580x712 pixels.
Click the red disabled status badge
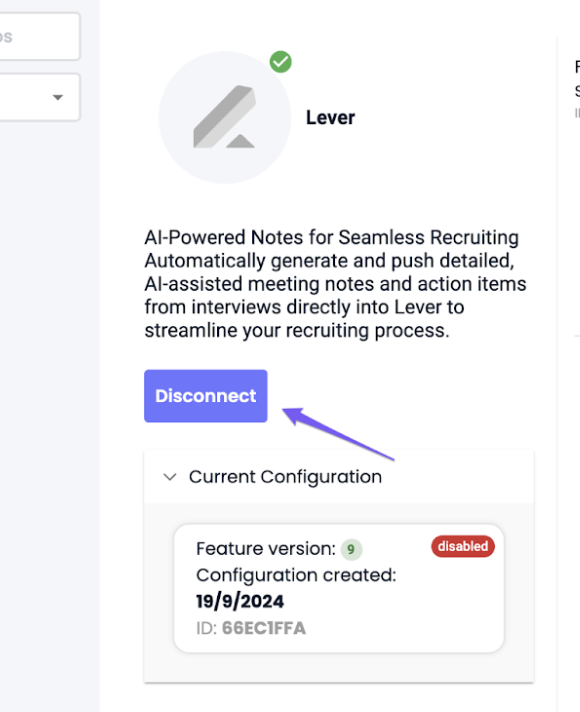(463, 546)
